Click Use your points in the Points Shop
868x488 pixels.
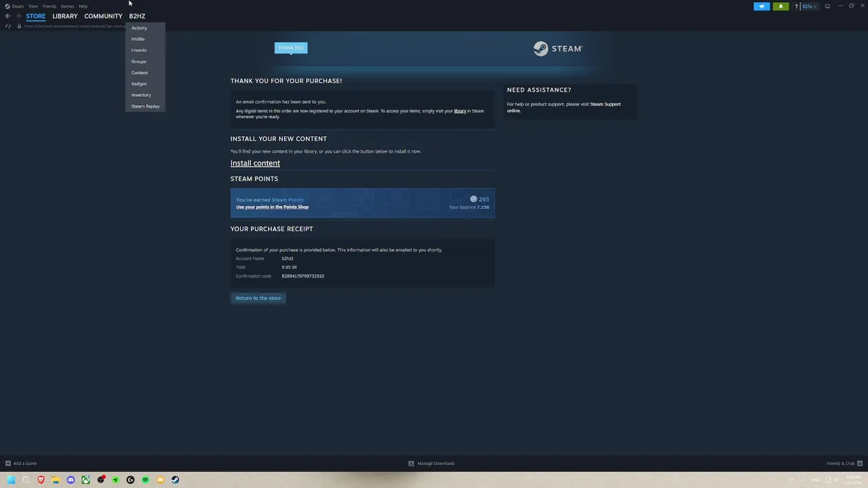272,207
